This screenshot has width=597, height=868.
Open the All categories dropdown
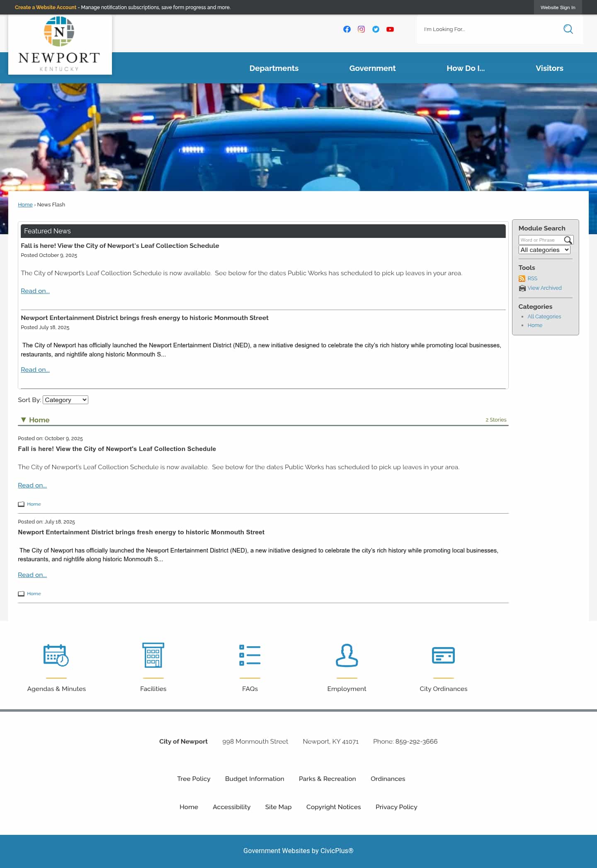544,250
